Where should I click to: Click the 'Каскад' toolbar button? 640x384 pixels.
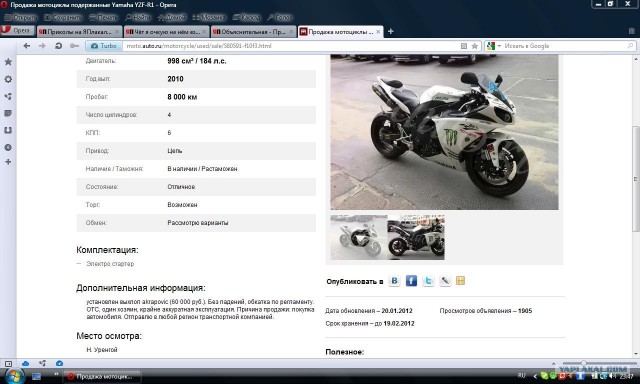(x=247, y=18)
